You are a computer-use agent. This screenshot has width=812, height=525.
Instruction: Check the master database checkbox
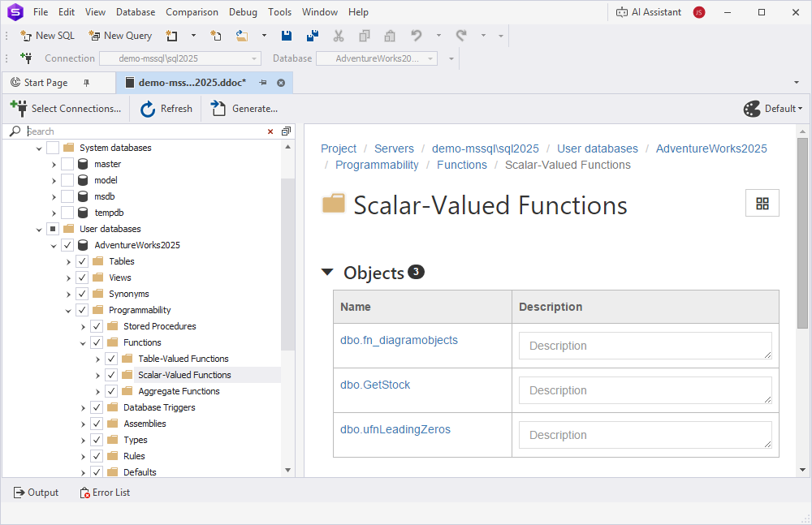tap(67, 164)
